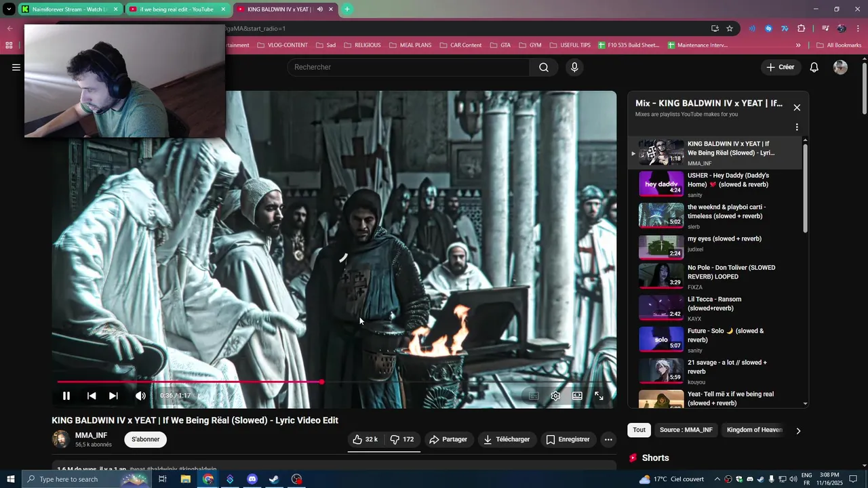Switch player to theater mode

point(577,396)
